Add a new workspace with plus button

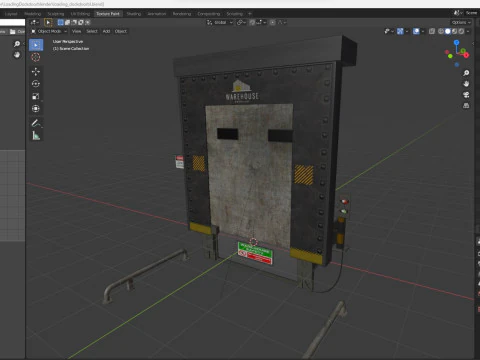point(250,14)
